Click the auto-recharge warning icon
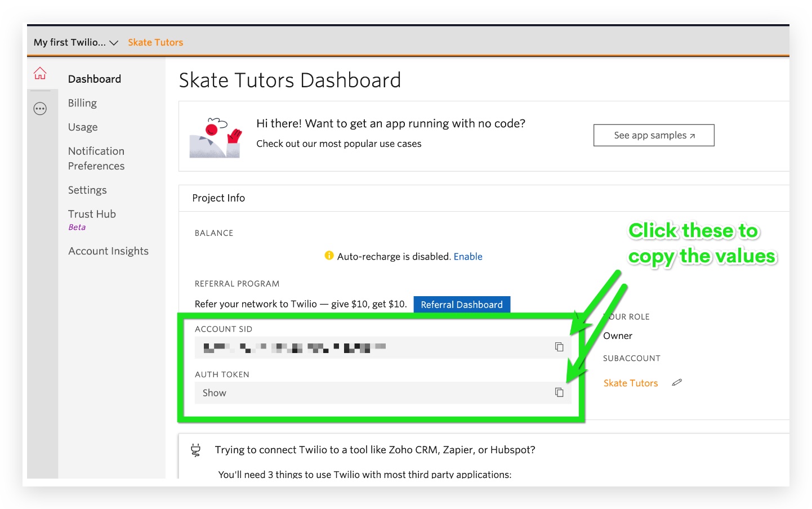The height and width of the screenshot is (509, 812). tap(329, 256)
